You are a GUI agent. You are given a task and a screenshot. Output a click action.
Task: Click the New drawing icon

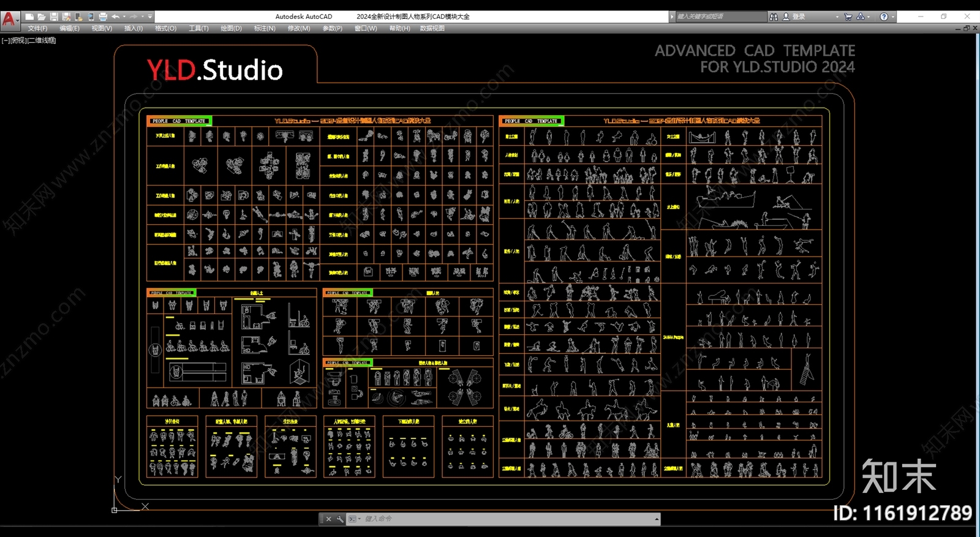click(x=29, y=17)
